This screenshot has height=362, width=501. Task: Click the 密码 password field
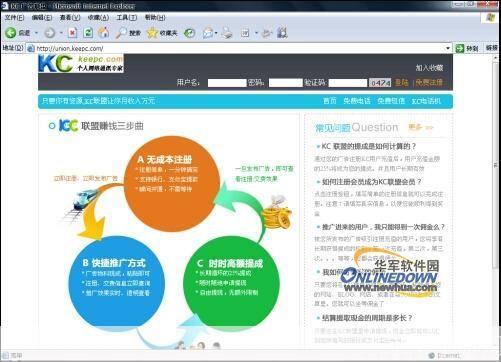[x=285, y=83]
